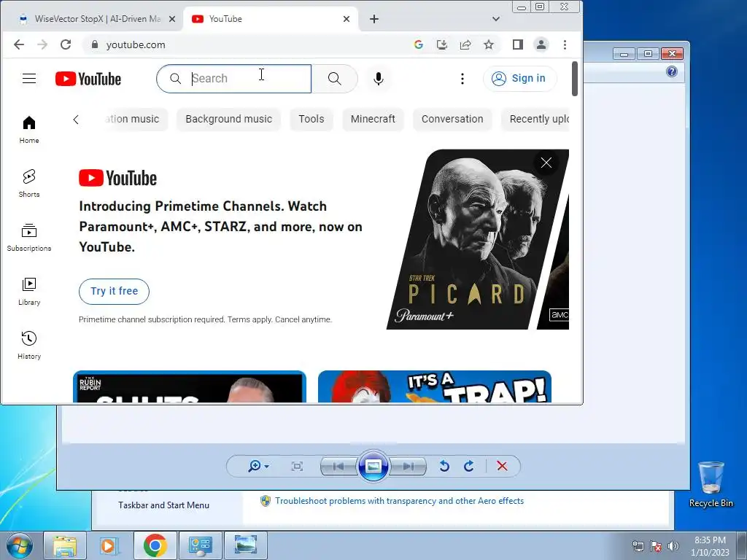
Task: Rotate image clockwise in Photo Viewer
Action: [469, 466]
